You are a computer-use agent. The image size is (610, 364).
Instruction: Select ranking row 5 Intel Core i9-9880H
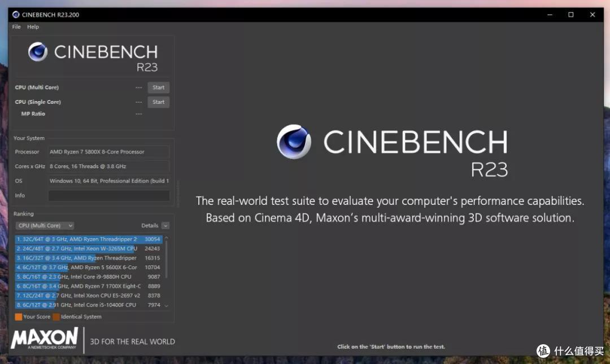(x=89, y=277)
